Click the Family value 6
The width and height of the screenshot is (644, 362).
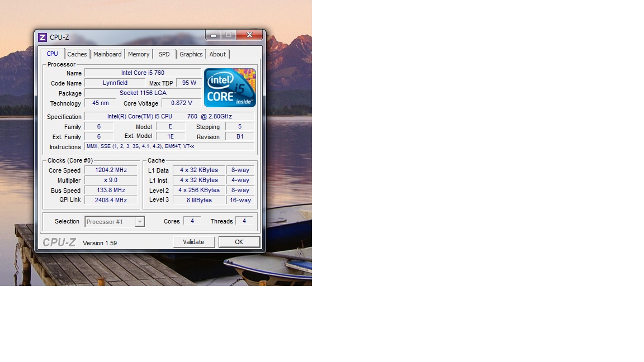pyautogui.click(x=99, y=127)
